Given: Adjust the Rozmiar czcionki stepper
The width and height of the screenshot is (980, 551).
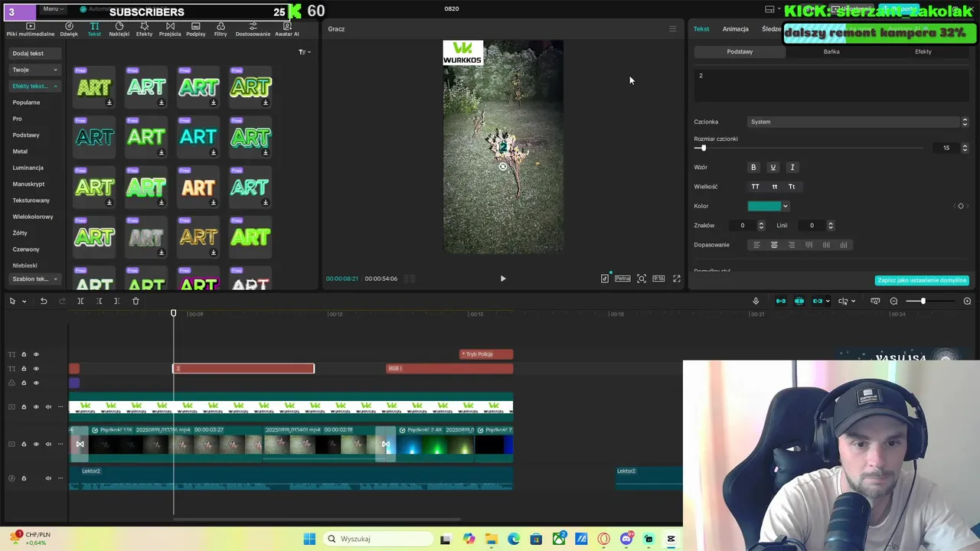Looking at the screenshot, I should click(965, 148).
